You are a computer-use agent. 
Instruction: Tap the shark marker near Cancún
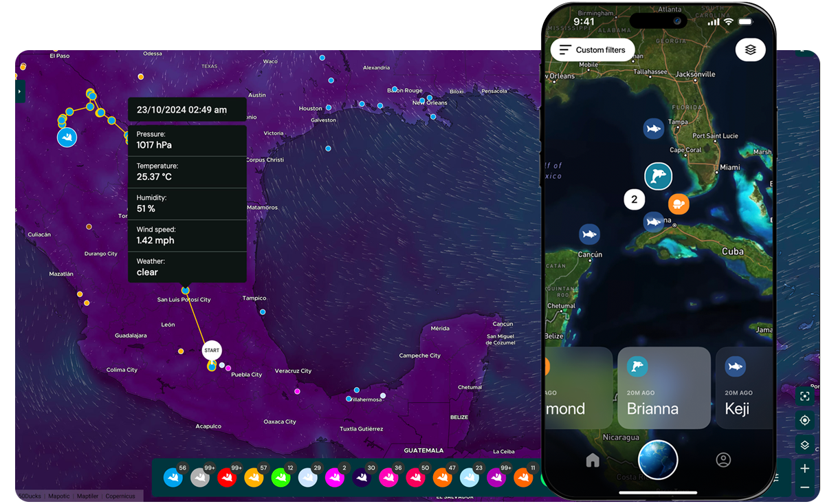tap(589, 234)
